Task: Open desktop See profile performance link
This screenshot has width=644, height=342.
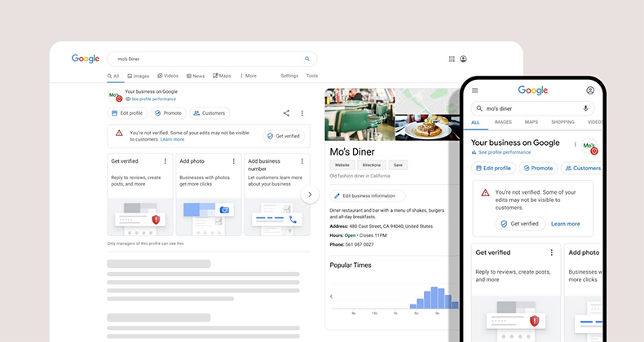Action: click(151, 99)
